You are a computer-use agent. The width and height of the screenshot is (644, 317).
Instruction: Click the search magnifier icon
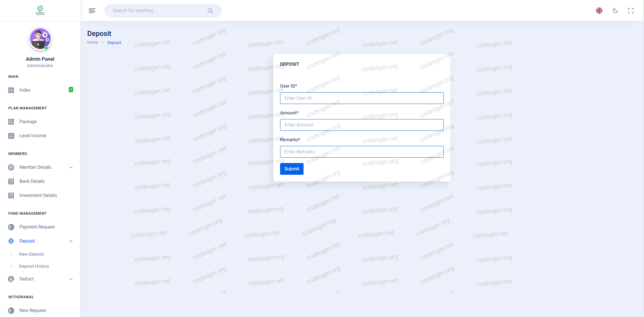click(x=210, y=11)
